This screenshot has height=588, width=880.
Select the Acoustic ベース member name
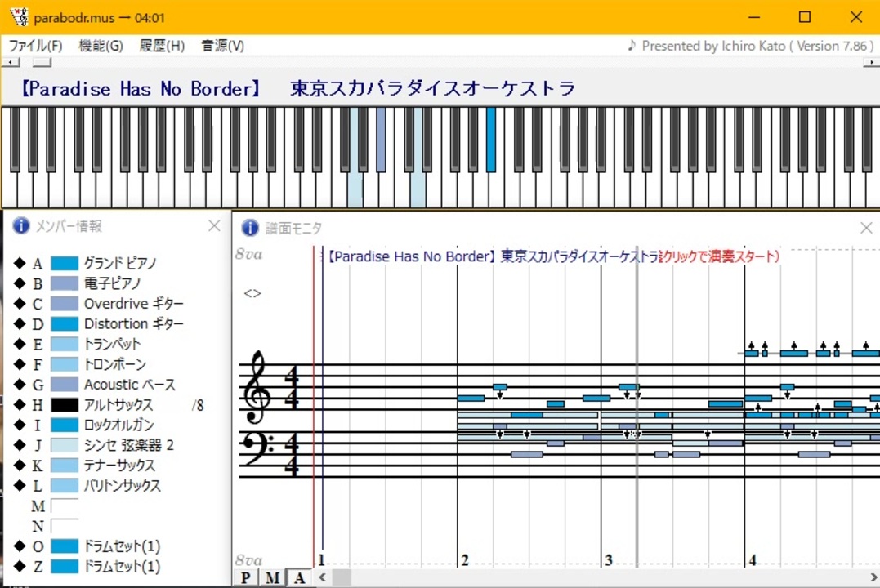point(130,385)
